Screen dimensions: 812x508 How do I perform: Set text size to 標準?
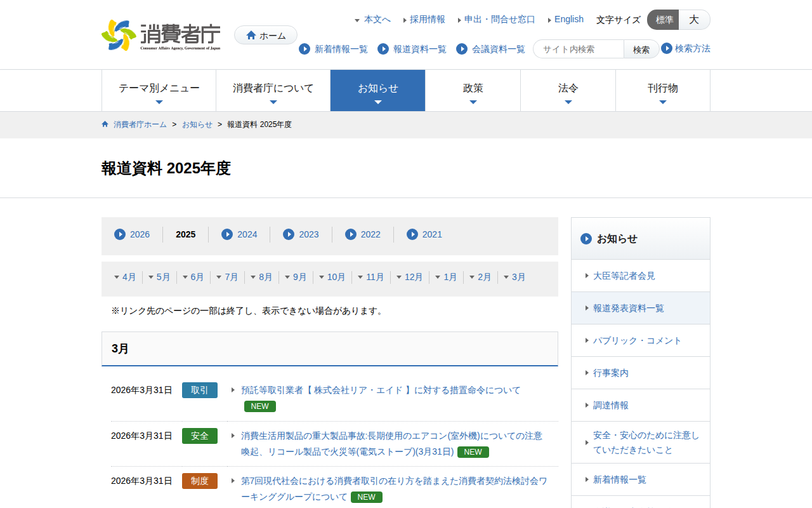coord(664,20)
